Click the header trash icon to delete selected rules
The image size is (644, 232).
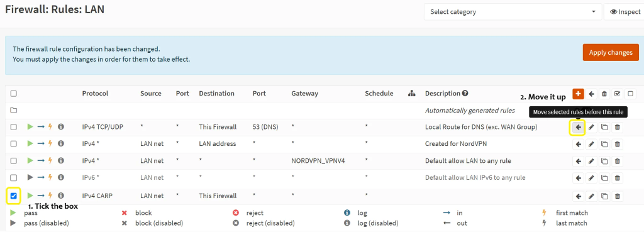(x=604, y=94)
